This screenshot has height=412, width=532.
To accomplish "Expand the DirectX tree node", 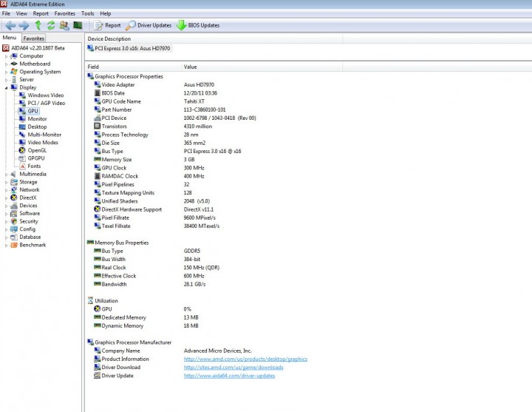I will coord(6,197).
